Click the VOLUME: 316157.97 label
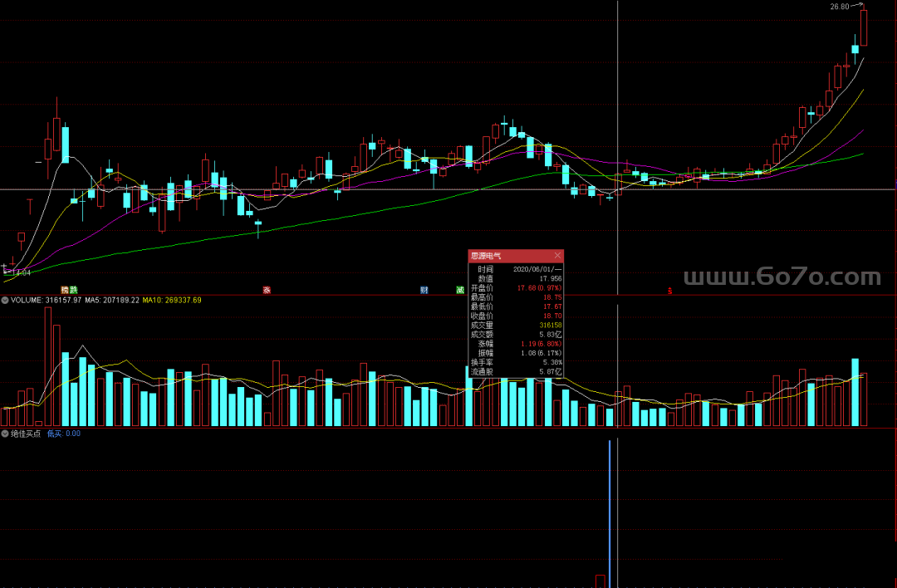The height and width of the screenshot is (588, 897). tap(46, 300)
